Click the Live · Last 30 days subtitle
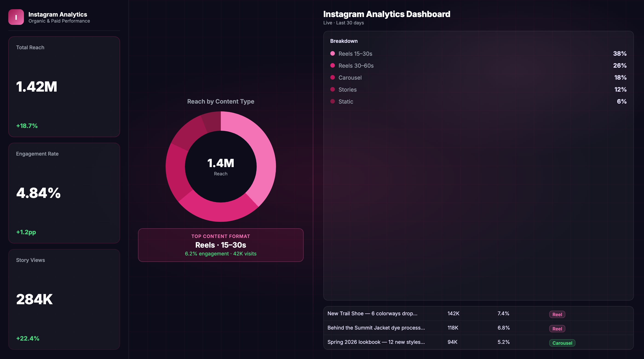Image resolution: width=644 pixels, height=359 pixels. (x=343, y=23)
